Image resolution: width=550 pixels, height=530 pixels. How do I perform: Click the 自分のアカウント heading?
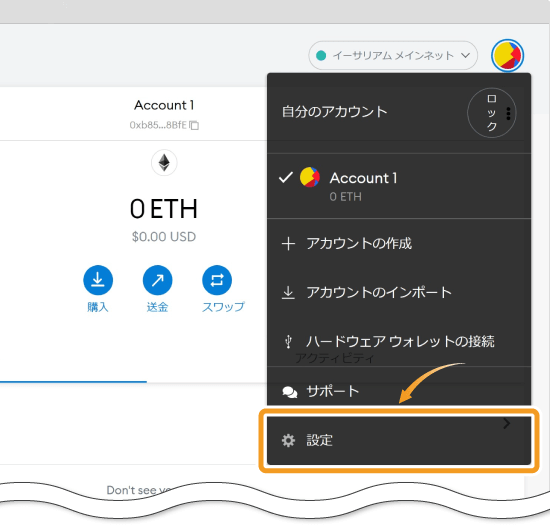(334, 112)
